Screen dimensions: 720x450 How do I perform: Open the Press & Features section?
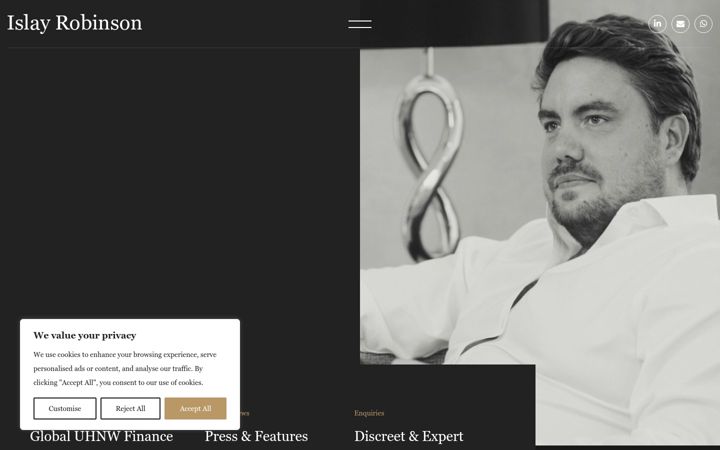coord(256,436)
